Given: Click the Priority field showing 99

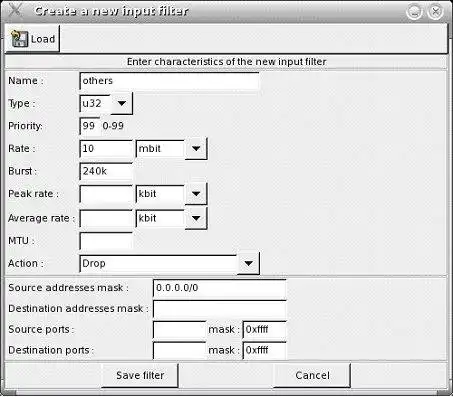Looking at the screenshot, I should pyautogui.click(x=90, y=126).
